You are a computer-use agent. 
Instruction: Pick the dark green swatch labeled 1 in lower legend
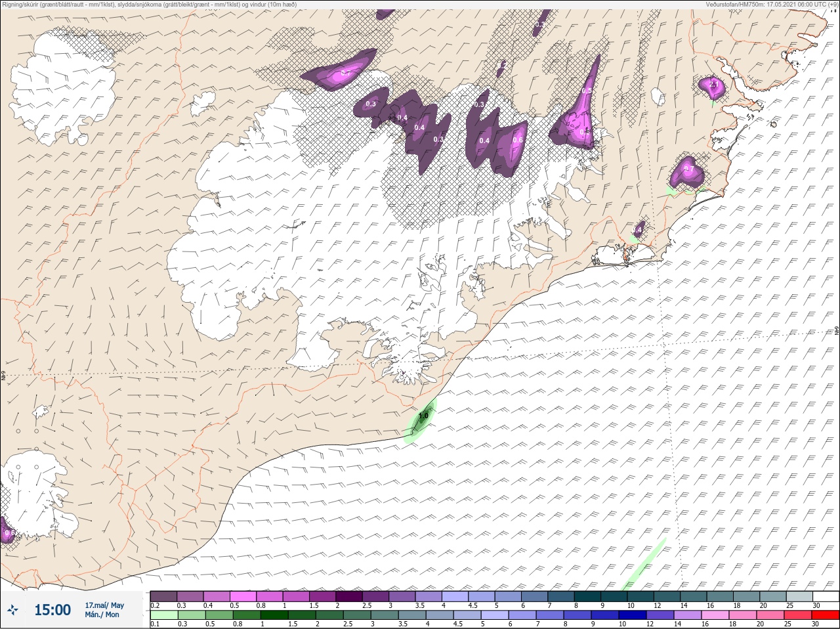point(274,615)
